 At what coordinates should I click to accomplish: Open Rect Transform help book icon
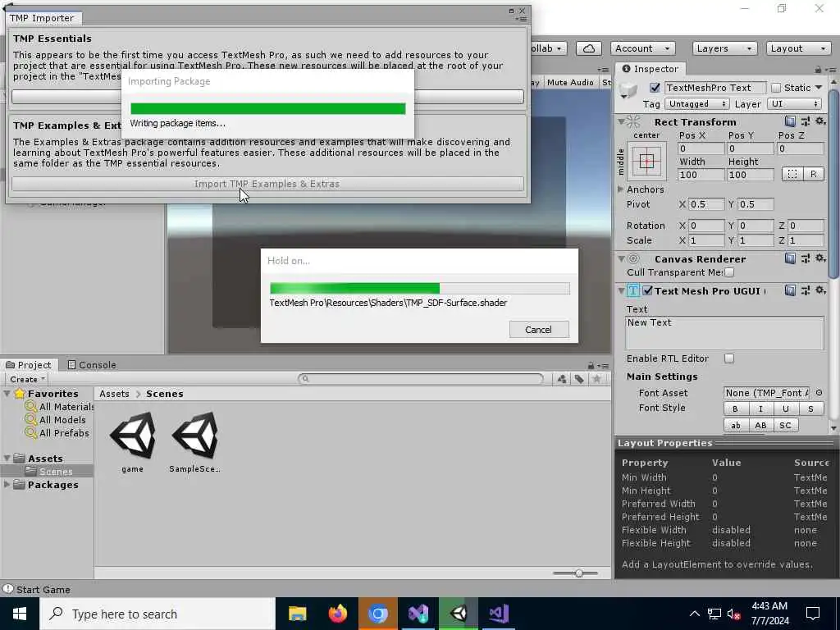point(790,121)
